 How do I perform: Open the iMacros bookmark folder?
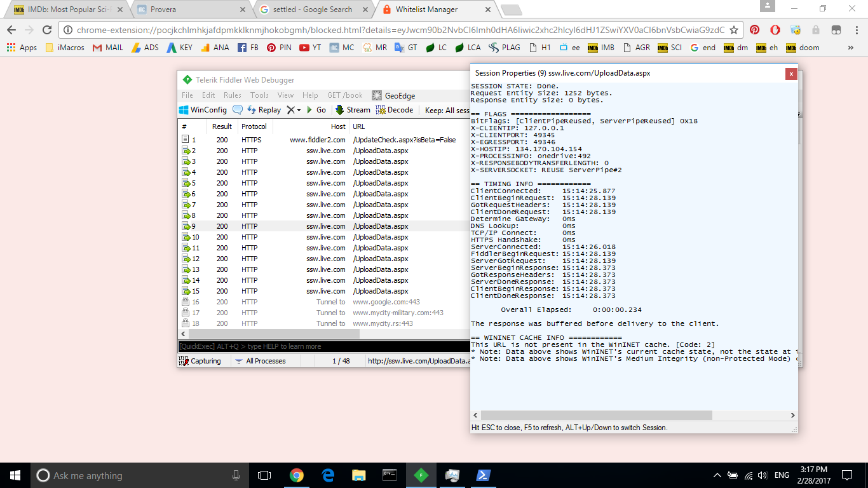65,48
